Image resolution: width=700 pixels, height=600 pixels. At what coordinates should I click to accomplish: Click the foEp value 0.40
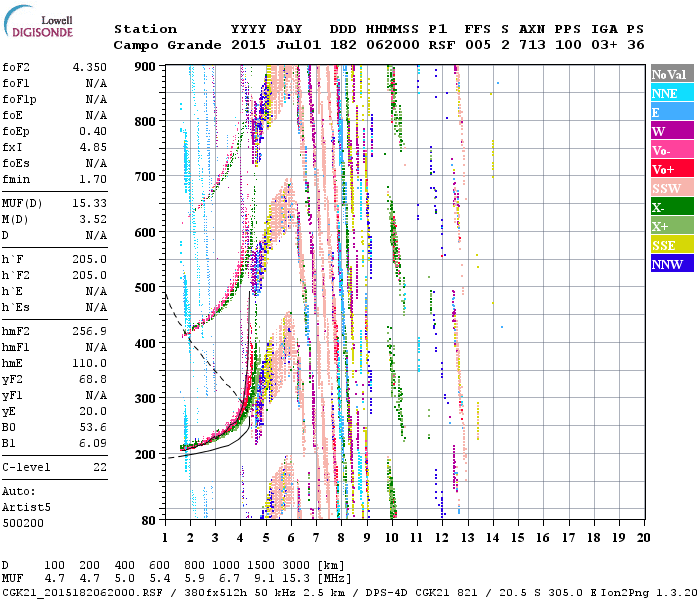click(x=93, y=131)
